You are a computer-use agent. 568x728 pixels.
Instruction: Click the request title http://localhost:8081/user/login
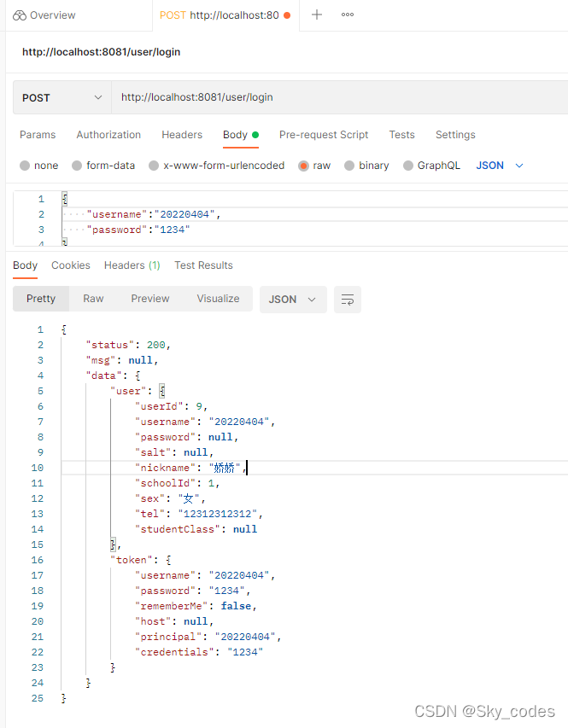(102, 52)
